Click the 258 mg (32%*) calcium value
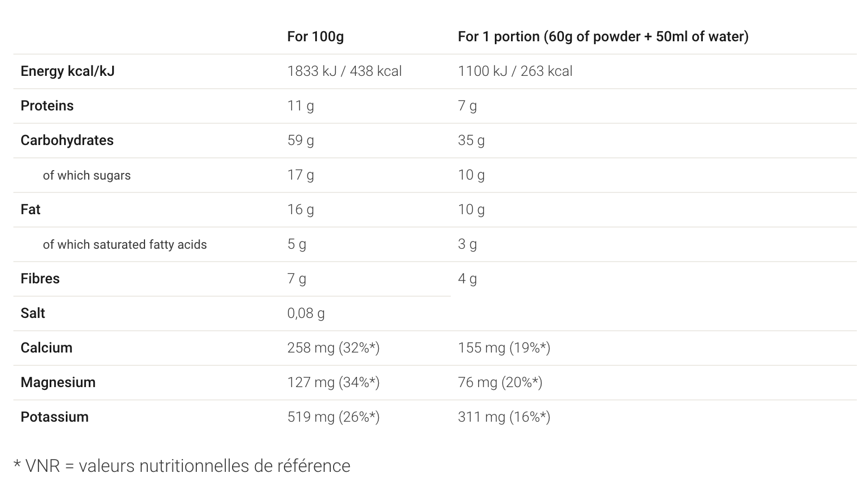The height and width of the screenshot is (502, 868). pyautogui.click(x=333, y=348)
